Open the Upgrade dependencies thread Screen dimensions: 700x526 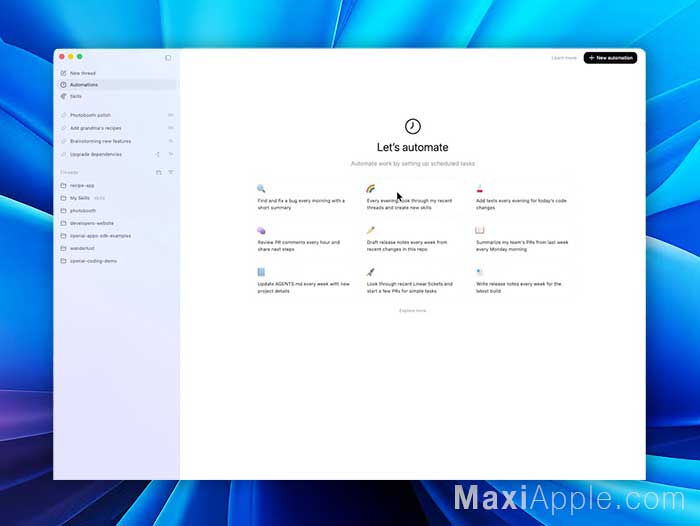(x=117, y=154)
